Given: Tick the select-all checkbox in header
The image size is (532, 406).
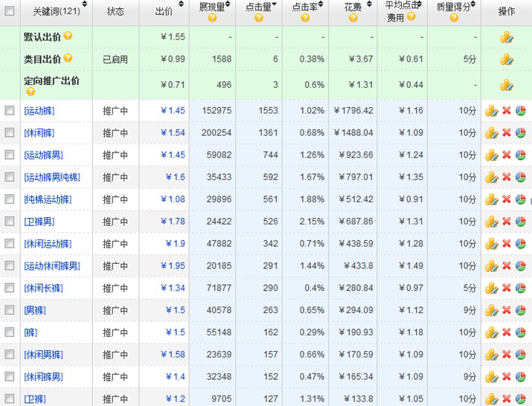Looking at the screenshot, I should point(10,11).
